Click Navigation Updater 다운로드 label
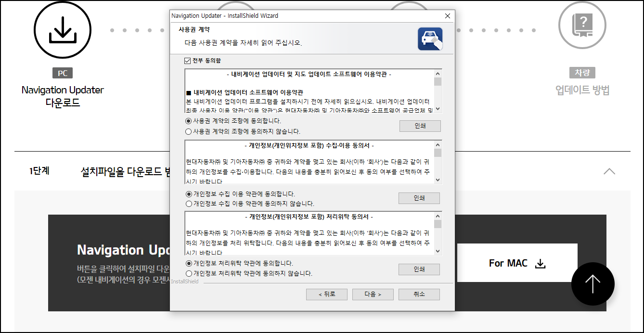This screenshot has height=333, width=644. [x=63, y=96]
